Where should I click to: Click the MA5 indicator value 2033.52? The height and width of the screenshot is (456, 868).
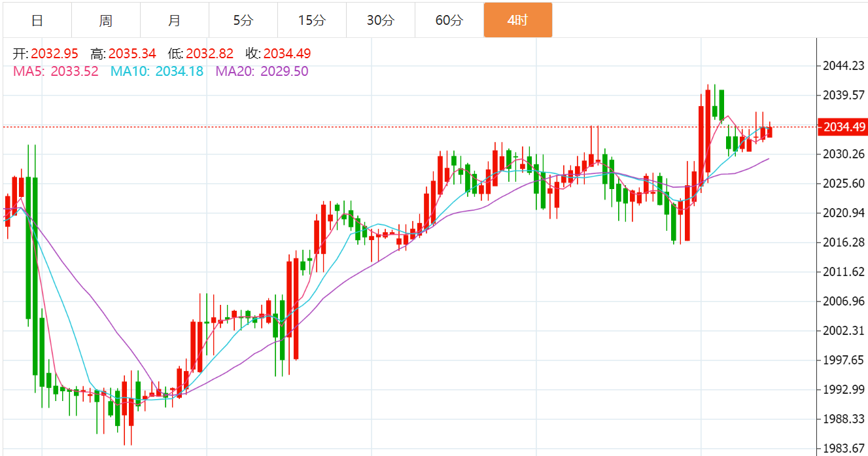tap(75, 71)
